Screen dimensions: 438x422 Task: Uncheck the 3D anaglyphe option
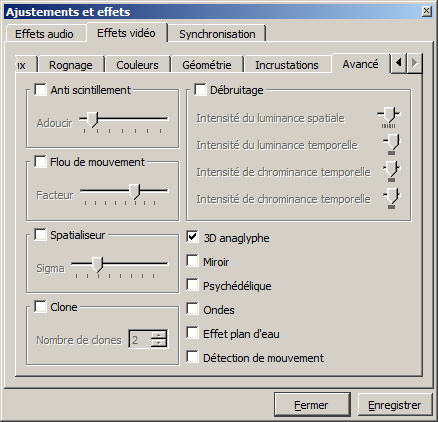click(192, 237)
